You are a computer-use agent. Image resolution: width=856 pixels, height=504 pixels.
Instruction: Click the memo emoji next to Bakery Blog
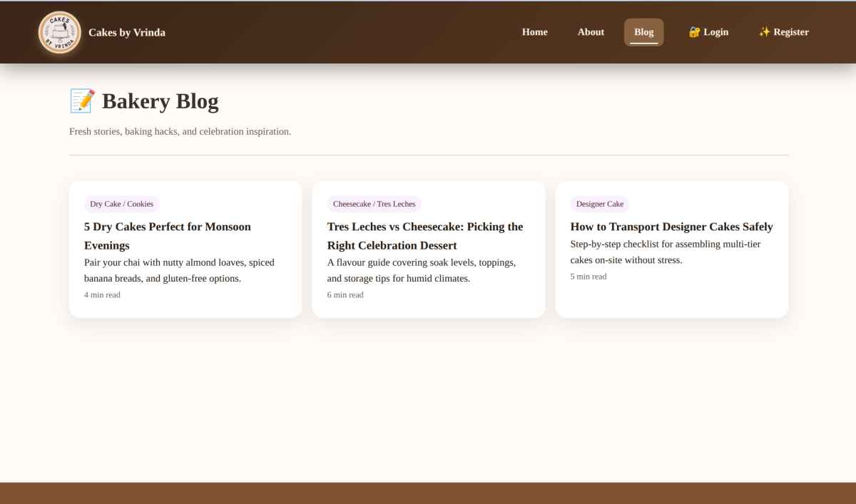point(82,101)
